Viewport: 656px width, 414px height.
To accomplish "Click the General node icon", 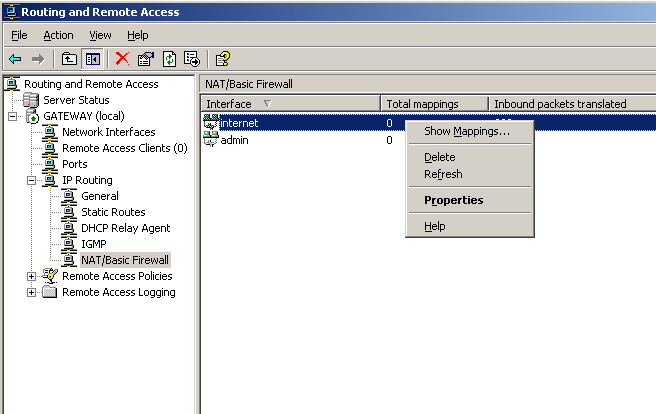I will tap(69, 196).
